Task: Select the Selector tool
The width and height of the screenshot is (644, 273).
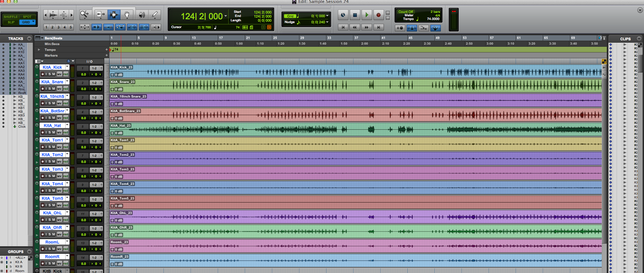Action: pos(114,15)
